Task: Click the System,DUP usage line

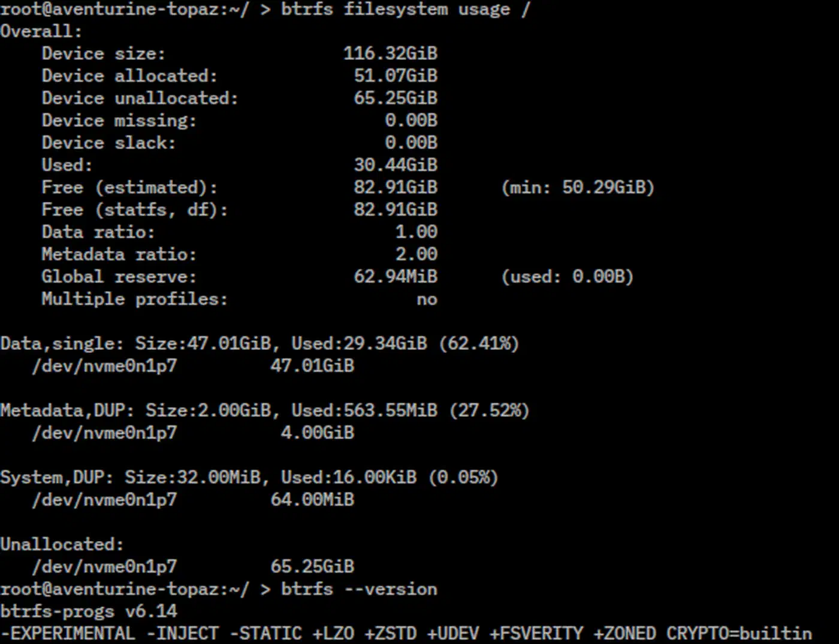Action: [x=249, y=477]
